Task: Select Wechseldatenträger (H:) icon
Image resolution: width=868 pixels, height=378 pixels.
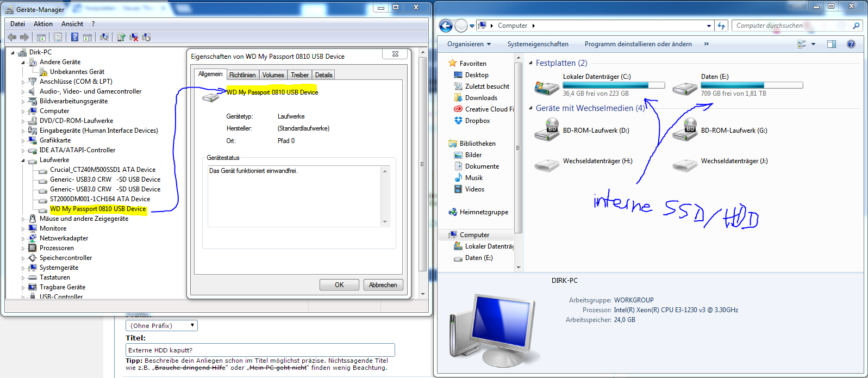Action: pos(547,164)
